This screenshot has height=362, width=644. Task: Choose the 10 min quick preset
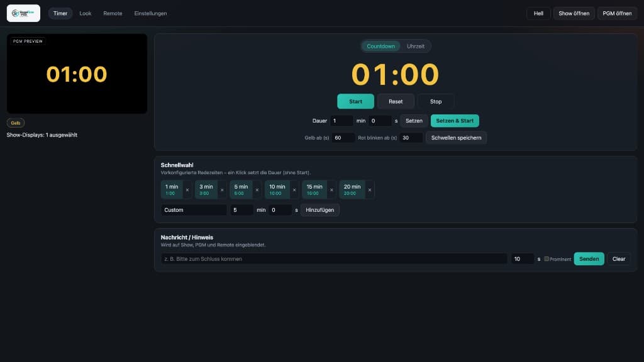[277, 190]
